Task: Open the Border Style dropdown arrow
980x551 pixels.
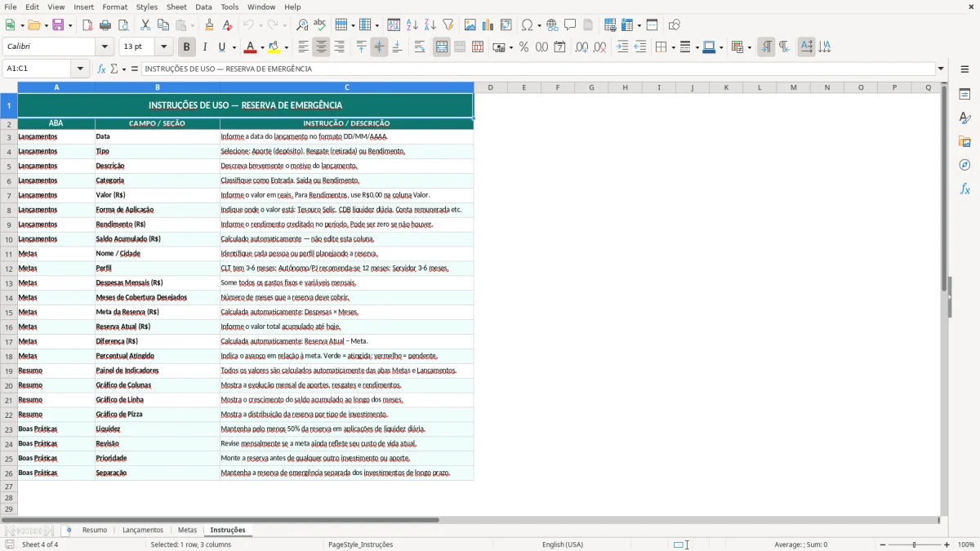Action: (697, 47)
